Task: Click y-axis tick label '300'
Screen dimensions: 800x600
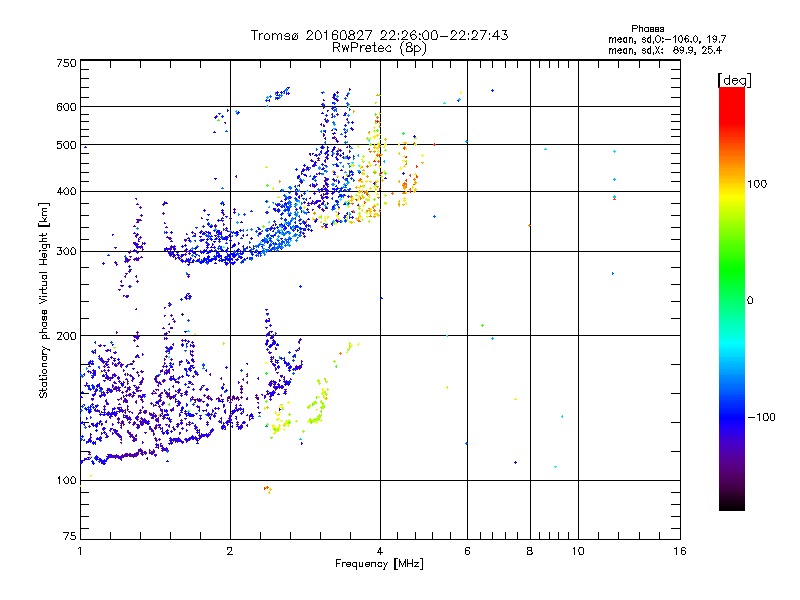Action: (x=66, y=252)
